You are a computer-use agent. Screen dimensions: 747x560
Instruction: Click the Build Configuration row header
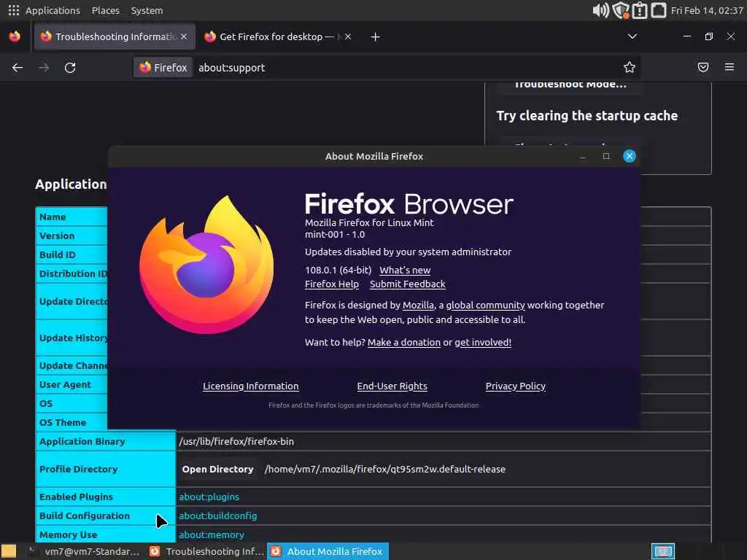[105, 516]
